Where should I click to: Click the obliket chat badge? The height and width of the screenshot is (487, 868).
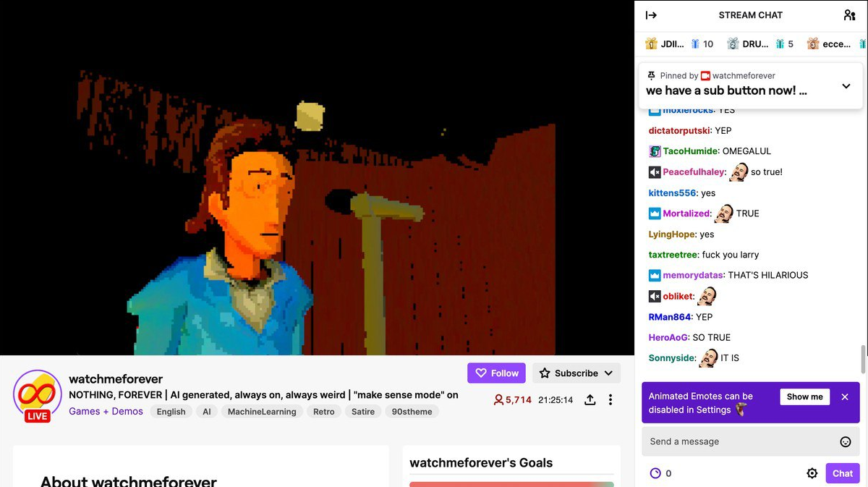pos(655,297)
